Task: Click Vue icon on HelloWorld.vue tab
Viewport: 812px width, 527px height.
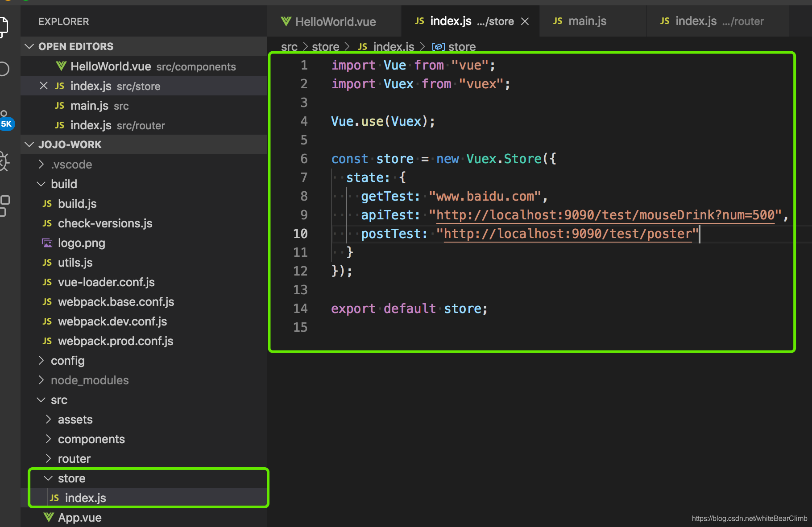Action: [286, 21]
